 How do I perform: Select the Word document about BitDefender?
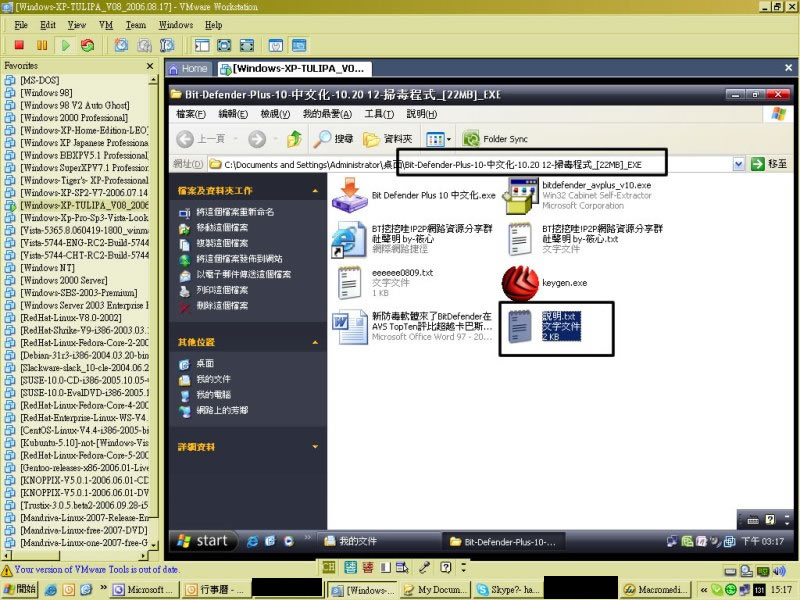(x=350, y=327)
